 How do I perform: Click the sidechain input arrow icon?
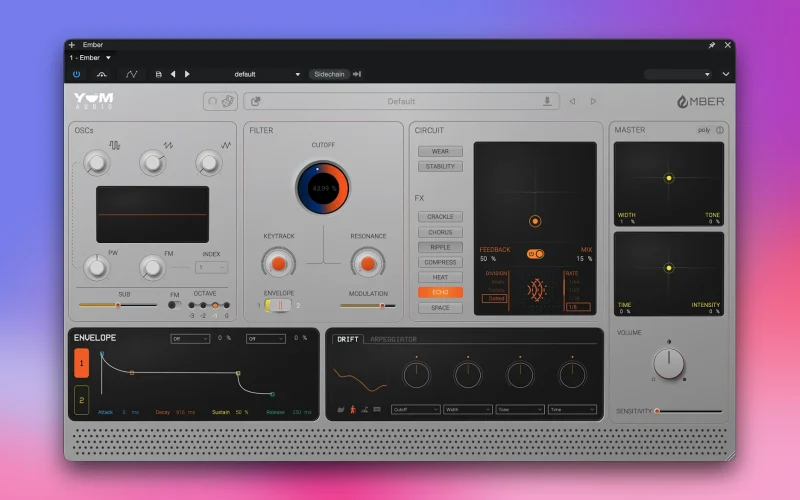tap(357, 74)
